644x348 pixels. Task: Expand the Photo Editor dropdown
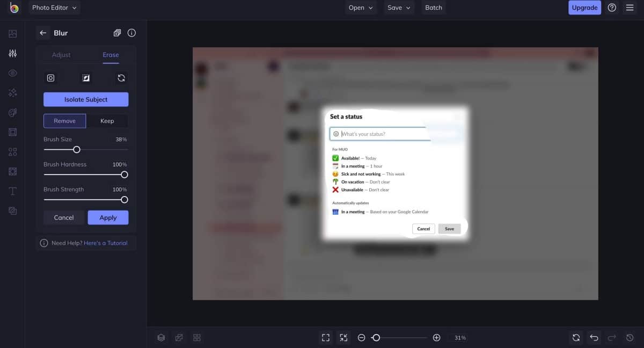click(54, 8)
